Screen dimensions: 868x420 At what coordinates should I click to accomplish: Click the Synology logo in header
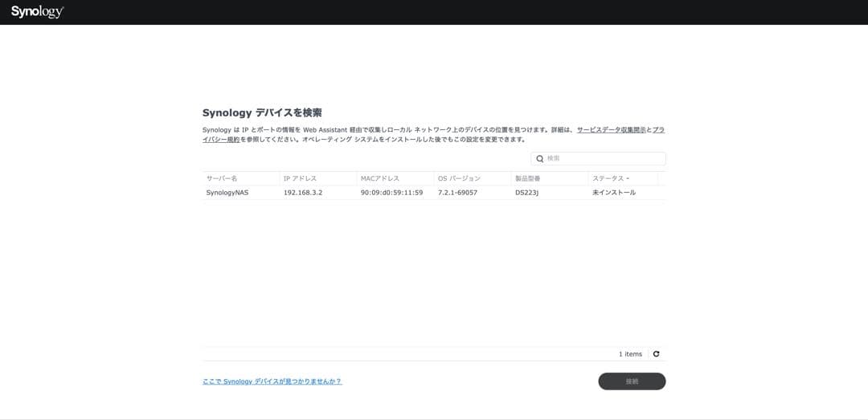[x=37, y=12]
